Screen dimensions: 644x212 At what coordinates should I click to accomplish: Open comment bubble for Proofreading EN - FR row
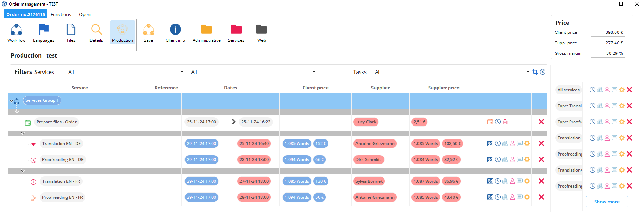click(x=520, y=197)
